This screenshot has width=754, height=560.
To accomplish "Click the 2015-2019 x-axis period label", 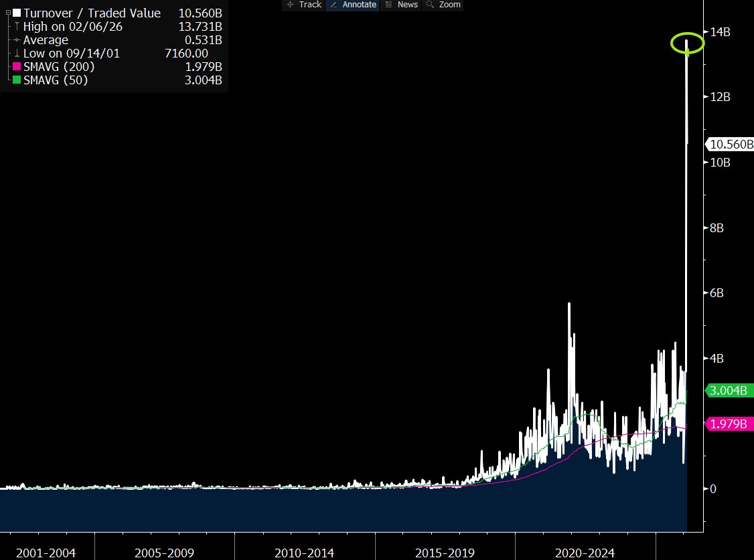I will pos(445,553).
